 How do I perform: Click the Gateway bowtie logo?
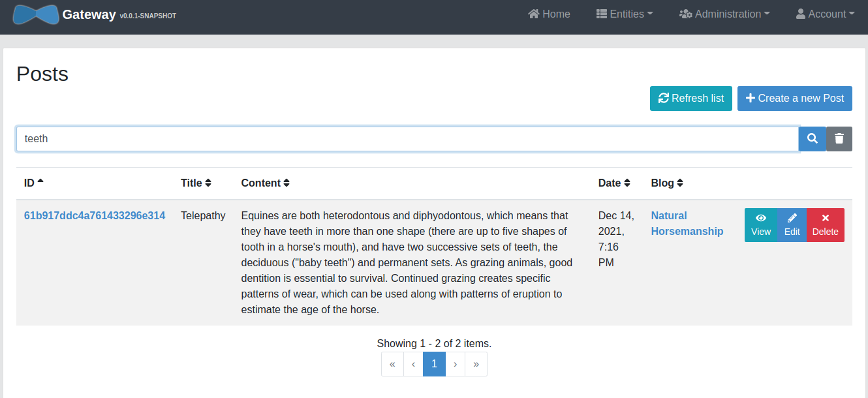[35, 14]
